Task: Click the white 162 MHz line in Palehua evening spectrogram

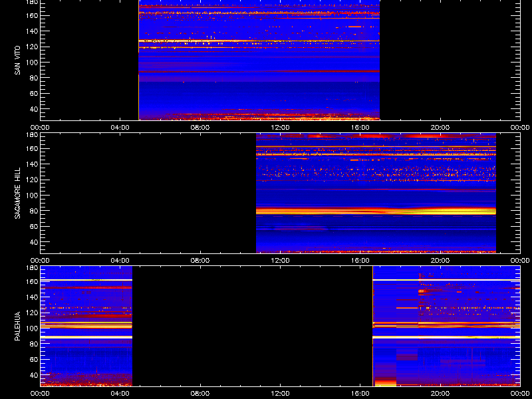Action: [446, 280]
